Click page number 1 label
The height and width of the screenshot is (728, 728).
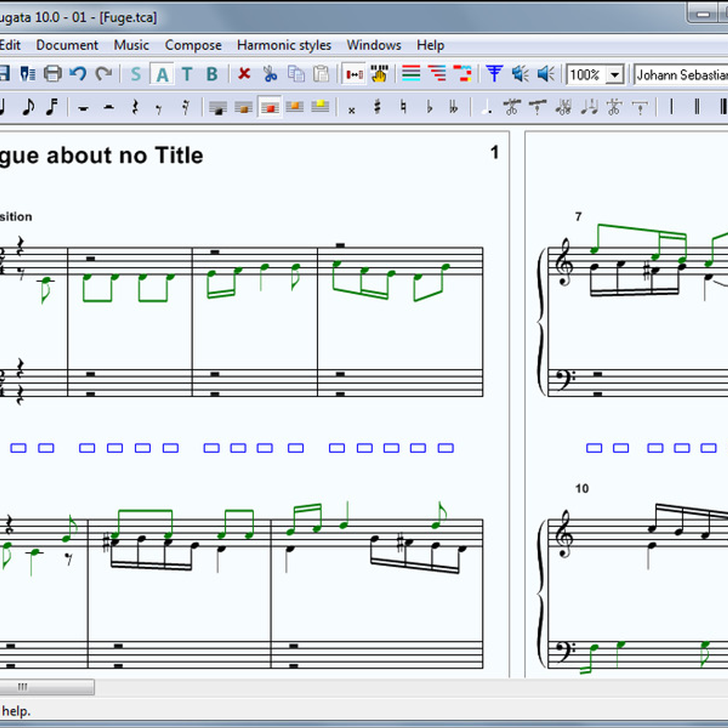[x=495, y=152]
